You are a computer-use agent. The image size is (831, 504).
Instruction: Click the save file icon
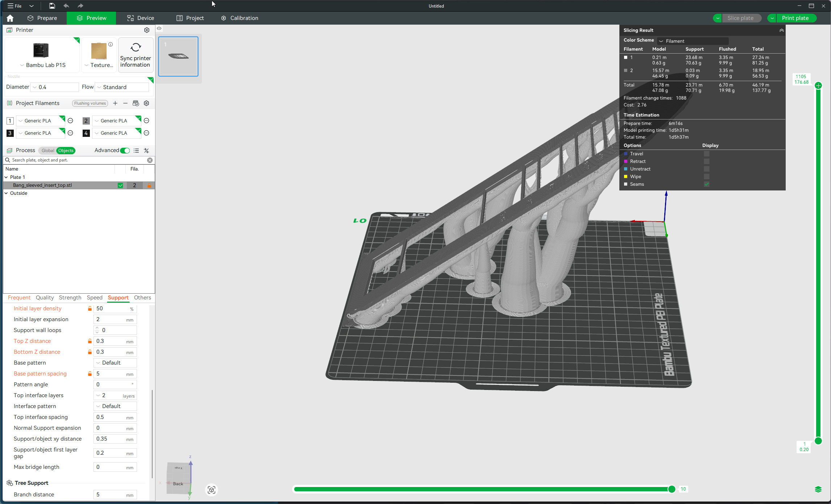[x=52, y=6]
